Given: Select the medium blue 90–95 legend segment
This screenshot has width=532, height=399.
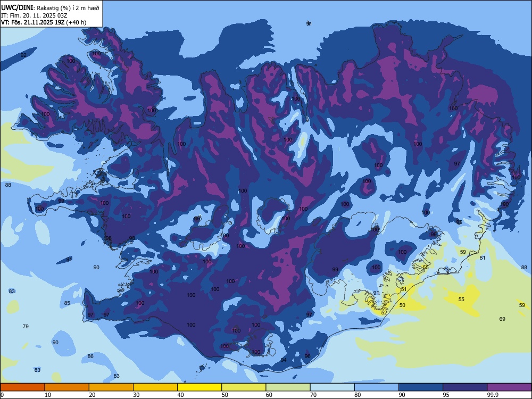Looking at the screenshot, I should (421, 387).
